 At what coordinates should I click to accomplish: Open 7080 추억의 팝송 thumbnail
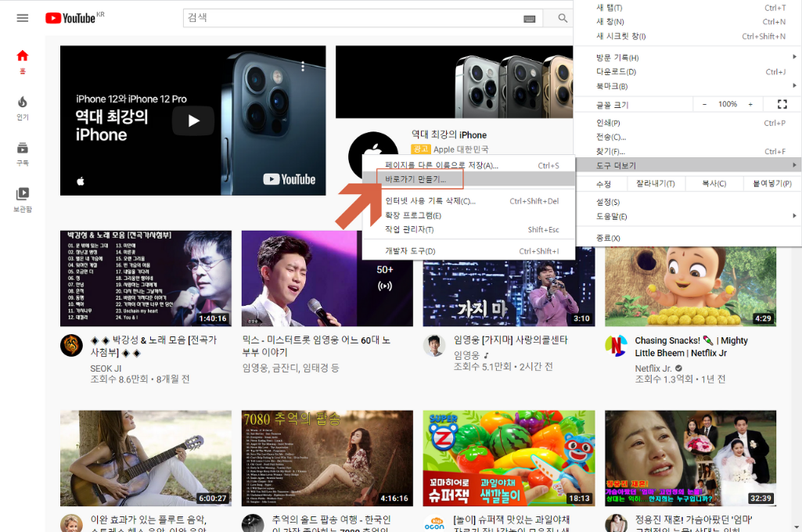coord(327,458)
